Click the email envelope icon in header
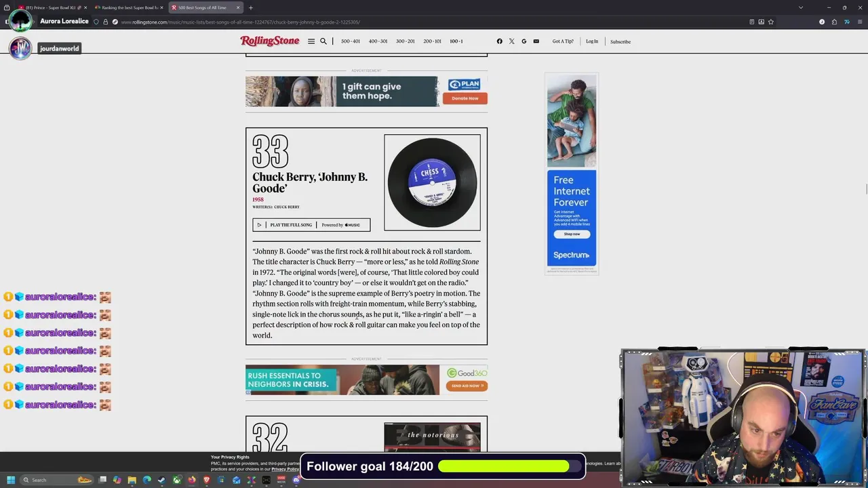The height and width of the screenshot is (488, 868). tap(536, 41)
